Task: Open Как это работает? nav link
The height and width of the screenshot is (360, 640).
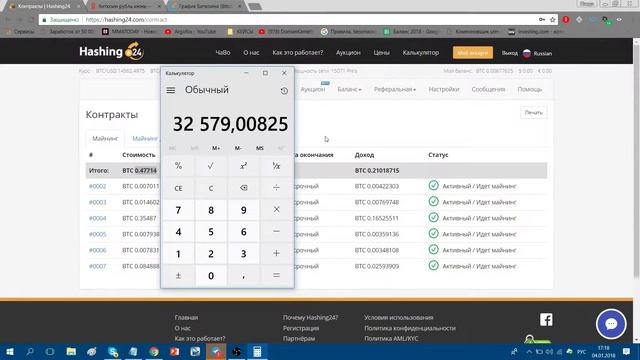Action: click(x=298, y=53)
